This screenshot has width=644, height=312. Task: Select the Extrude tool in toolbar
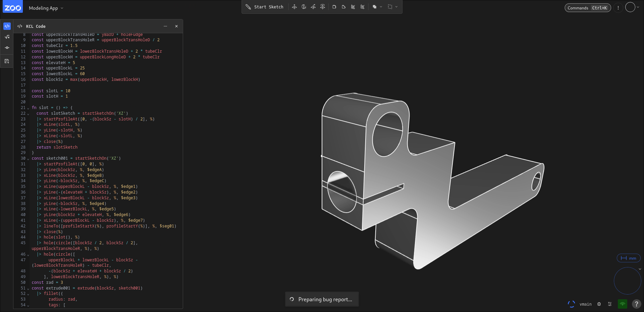(x=294, y=7)
